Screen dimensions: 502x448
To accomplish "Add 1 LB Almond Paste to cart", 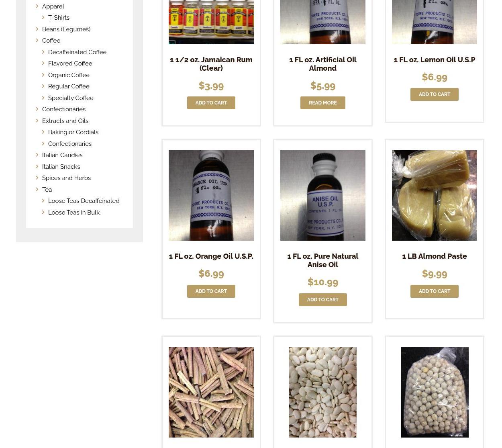I will coord(435,291).
